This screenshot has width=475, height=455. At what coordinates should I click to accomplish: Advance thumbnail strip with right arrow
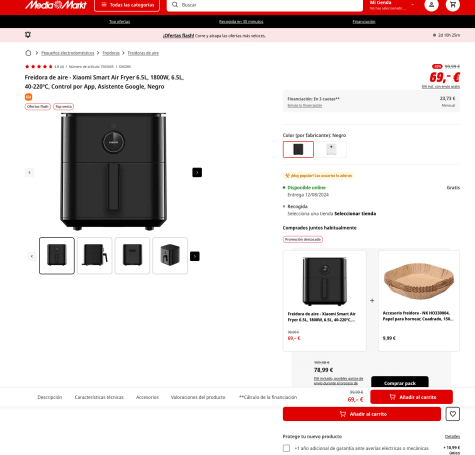pyautogui.click(x=195, y=256)
